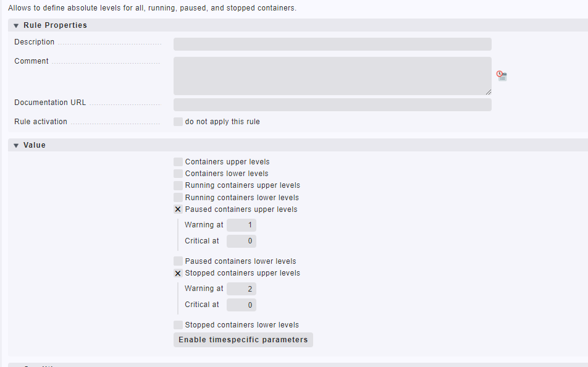Click Enable timespecific parameters button
This screenshot has width=588, height=367.
pos(243,340)
